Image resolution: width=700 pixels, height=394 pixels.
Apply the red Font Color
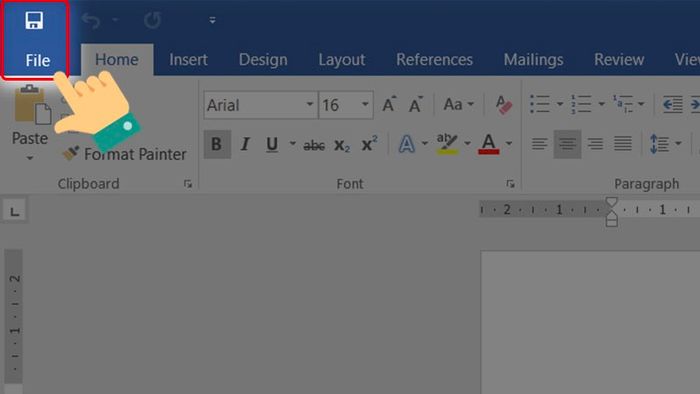488,144
